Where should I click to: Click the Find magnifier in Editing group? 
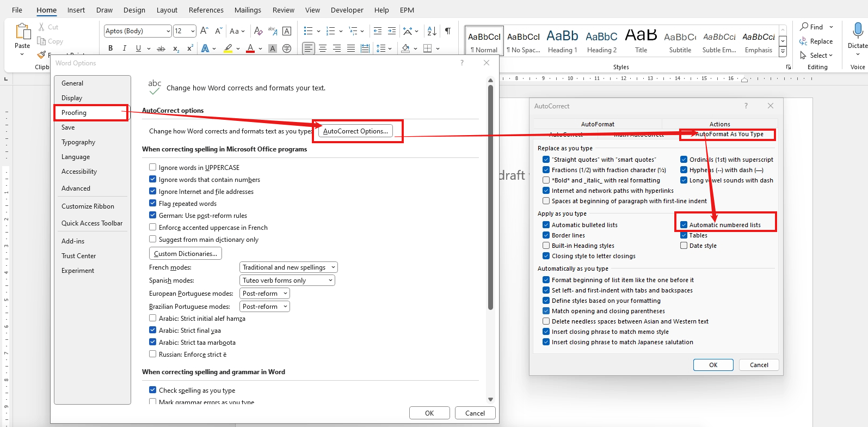pyautogui.click(x=804, y=27)
